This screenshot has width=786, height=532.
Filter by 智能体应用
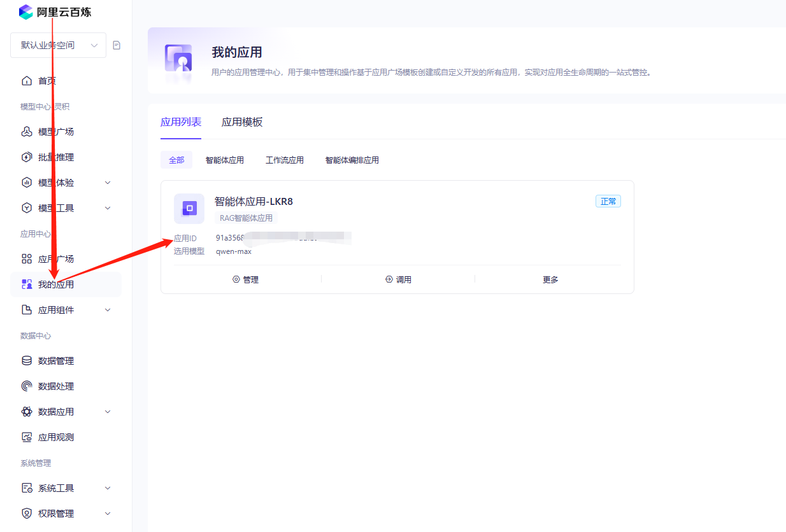[x=225, y=160]
